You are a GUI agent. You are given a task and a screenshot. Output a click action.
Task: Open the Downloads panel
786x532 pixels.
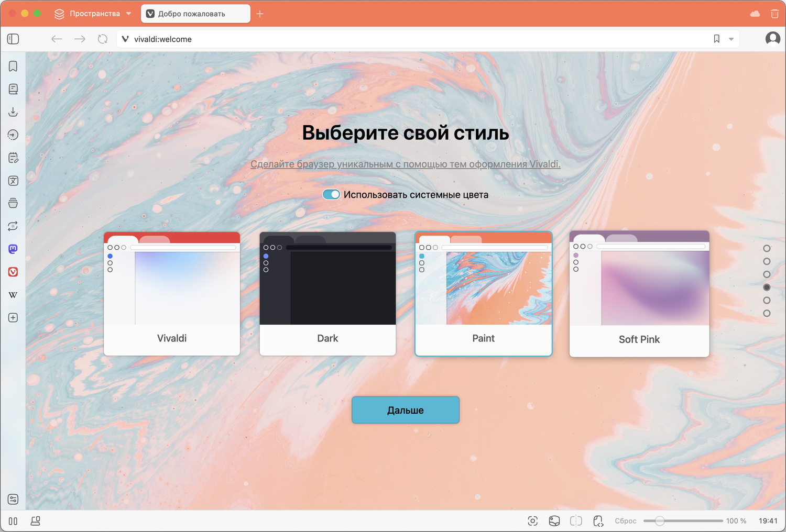pyautogui.click(x=13, y=112)
